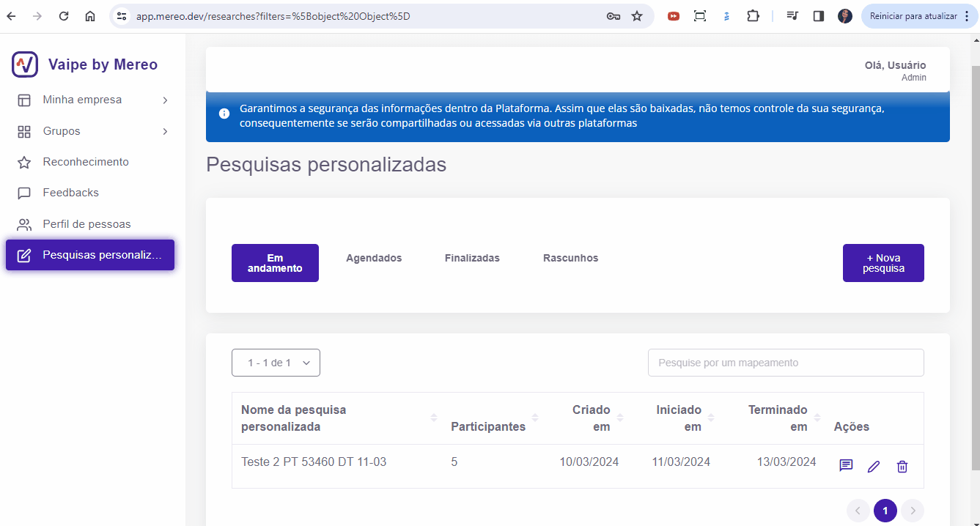Click the "+ Nova pesquisa" button
This screenshot has height=526, width=980.
883,262
